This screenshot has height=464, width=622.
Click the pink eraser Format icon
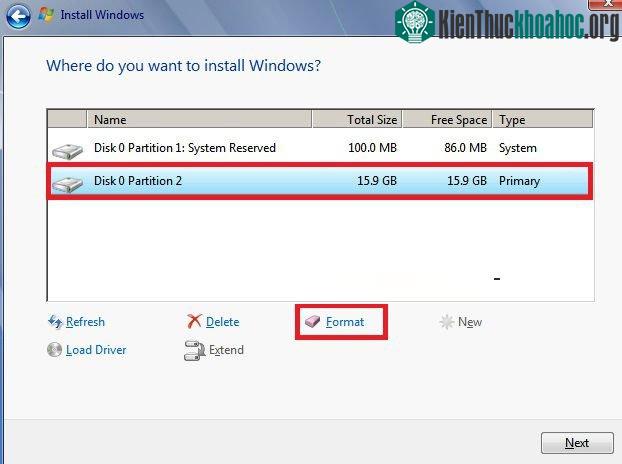click(313, 321)
